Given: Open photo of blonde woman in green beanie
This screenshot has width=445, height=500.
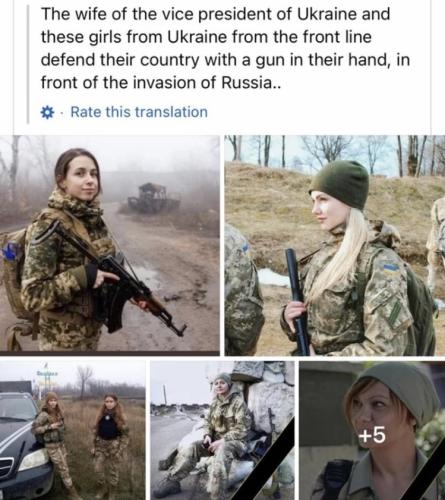Looking at the screenshot, I should pos(335,245).
